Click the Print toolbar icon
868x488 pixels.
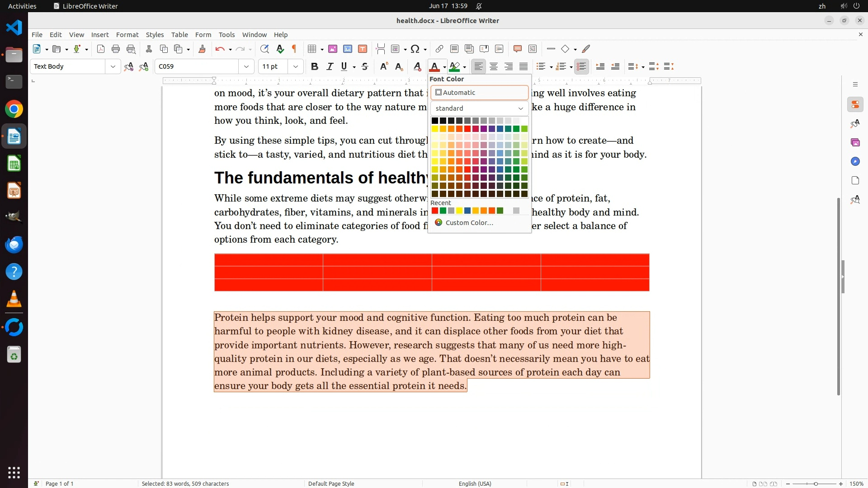116,49
